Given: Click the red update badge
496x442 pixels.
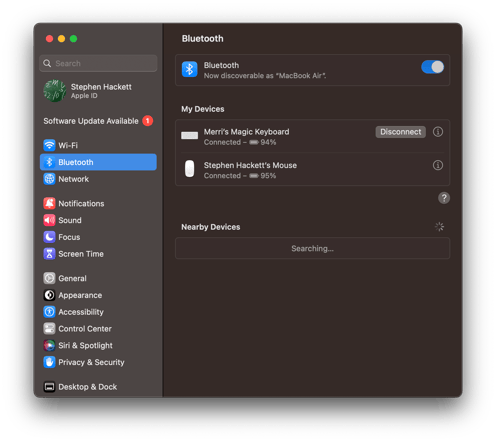Looking at the screenshot, I should tap(148, 121).
